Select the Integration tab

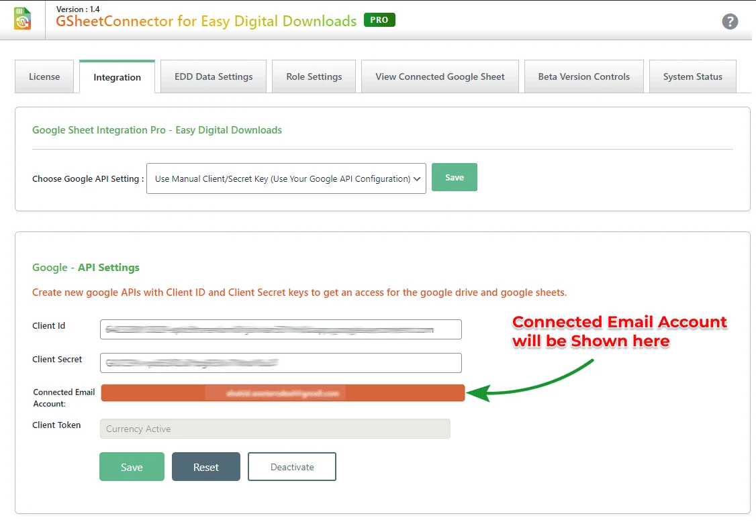tap(117, 77)
